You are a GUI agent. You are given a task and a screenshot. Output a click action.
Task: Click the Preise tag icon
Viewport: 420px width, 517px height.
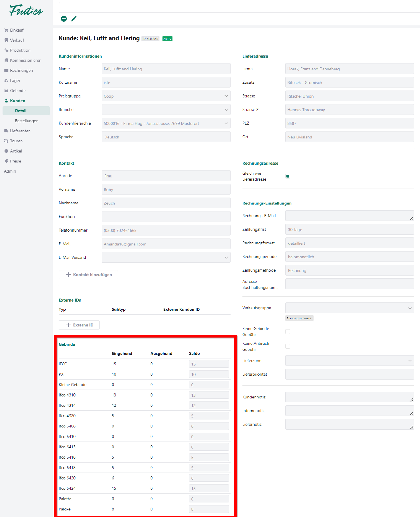click(6, 161)
